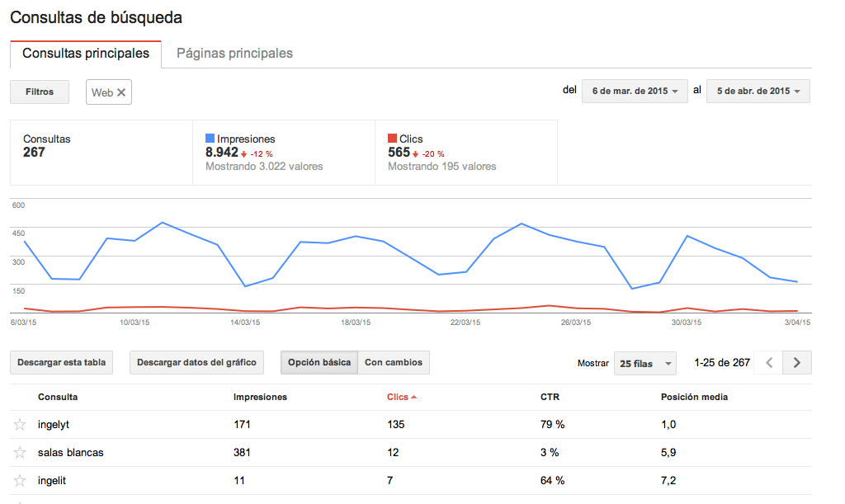This screenshot has height=504, width=845.
Task: Open the Consultas principales tab
Action: (86, 54)
